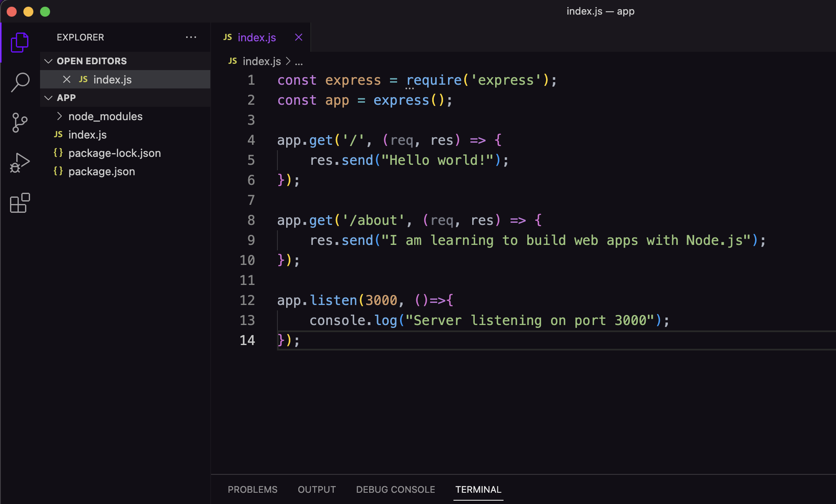Image resolution: width=836 pixels, height=504 pixels.
Task: Open the Extensions view
Action: pyautogui.click(x=19, y=203)
